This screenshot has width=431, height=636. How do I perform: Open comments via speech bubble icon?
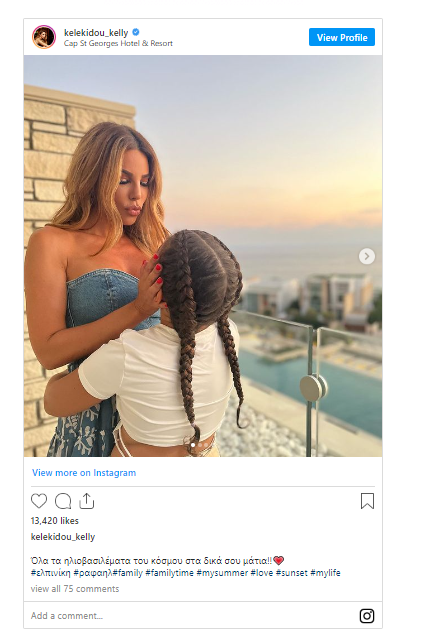tap(63, 501)
